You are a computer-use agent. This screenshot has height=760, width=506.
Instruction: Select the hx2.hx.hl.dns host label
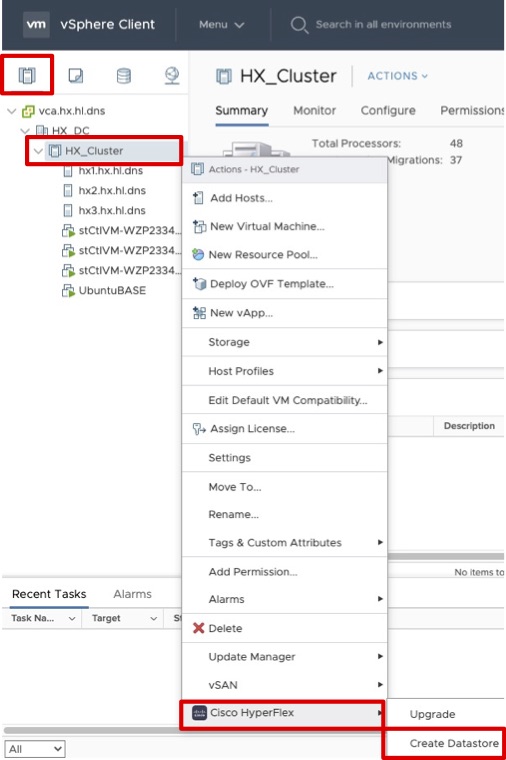(x=112, y=190)
